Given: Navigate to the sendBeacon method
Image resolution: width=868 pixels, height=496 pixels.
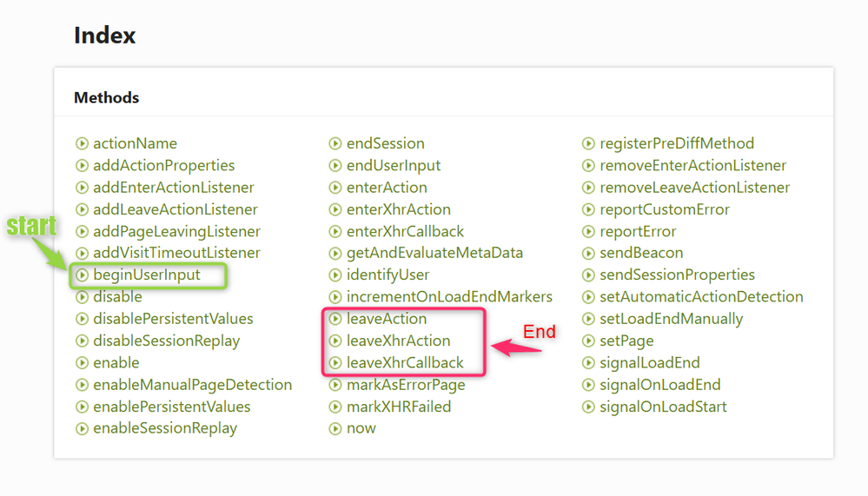Looking at the screenshot, I should click(641, 253).
